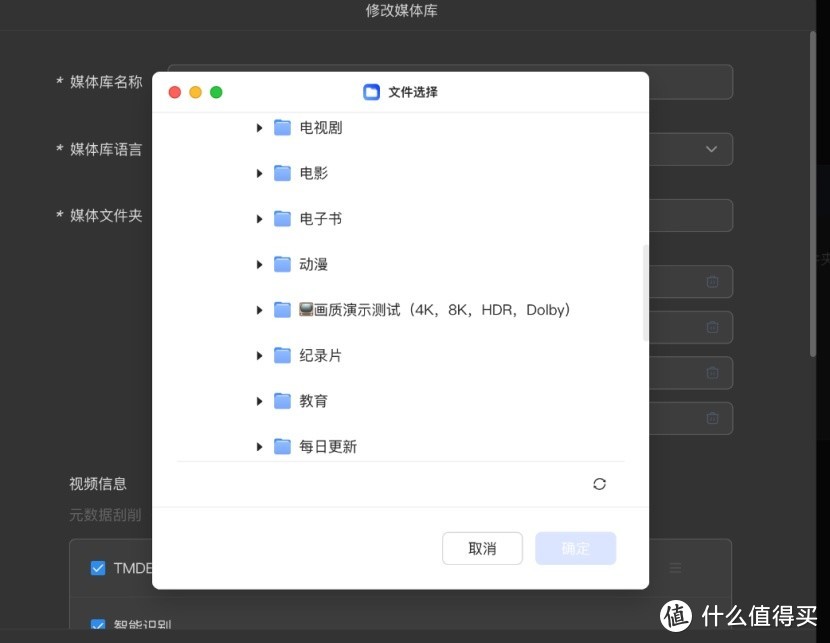Click the 纪录片 folder icon

pos(281,355)
